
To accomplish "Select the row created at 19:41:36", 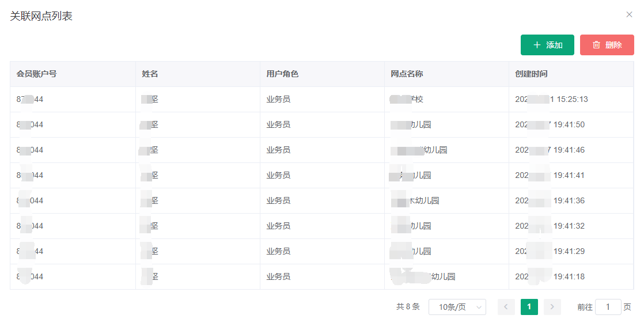I will [x=321, y=200].
